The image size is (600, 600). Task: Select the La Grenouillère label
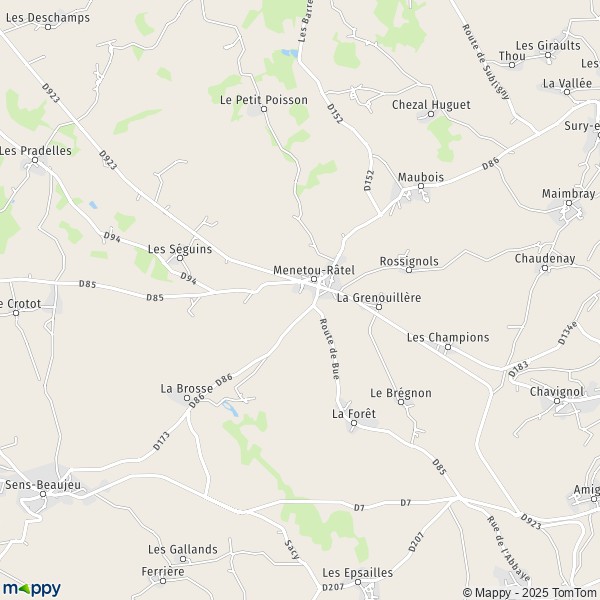pos(379,297)
